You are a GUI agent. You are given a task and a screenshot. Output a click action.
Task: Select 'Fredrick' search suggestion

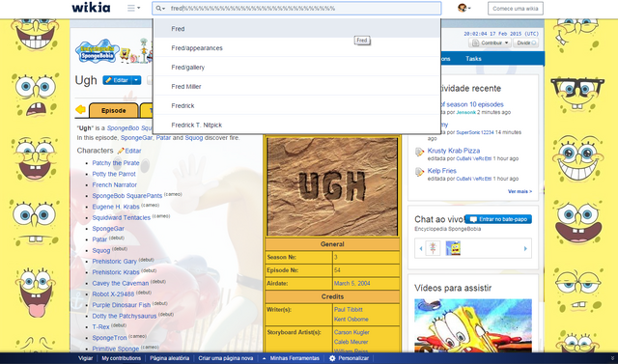(x=297, y=106)
